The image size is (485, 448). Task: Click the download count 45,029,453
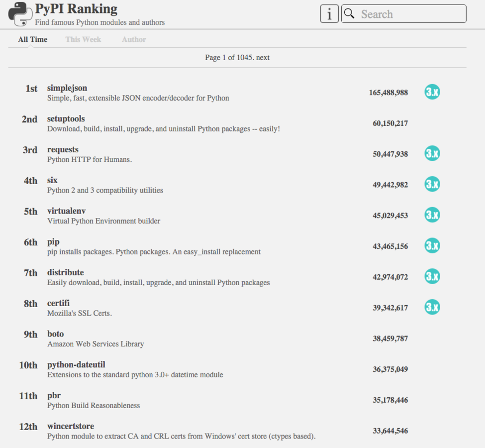pyautogui.click(x=390, y=216)
